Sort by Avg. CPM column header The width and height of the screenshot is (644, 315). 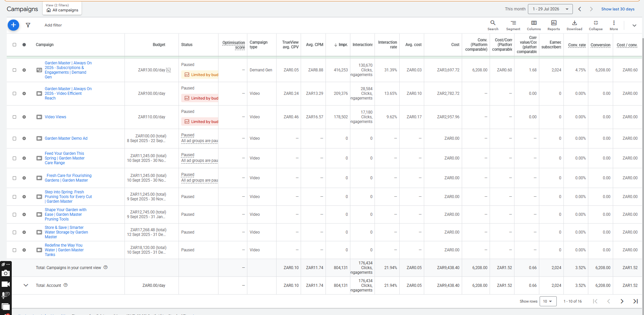click(x=314, y=45)
